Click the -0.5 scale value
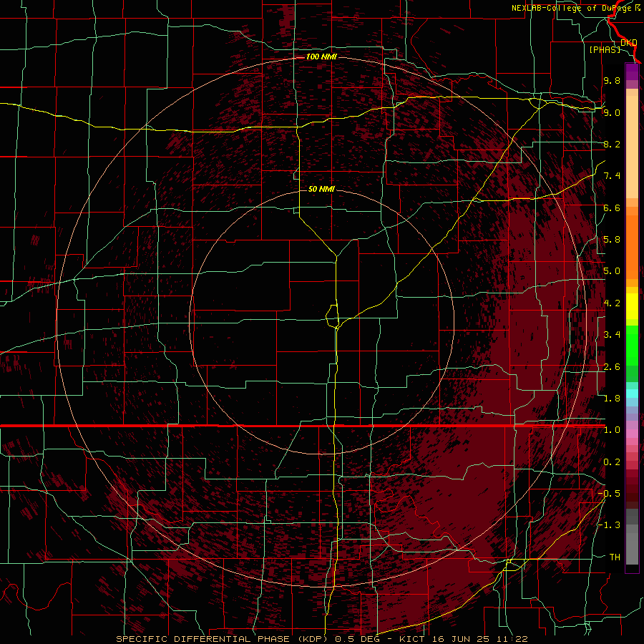The height and width of the screenshot is (644, 644). [609, 494]
